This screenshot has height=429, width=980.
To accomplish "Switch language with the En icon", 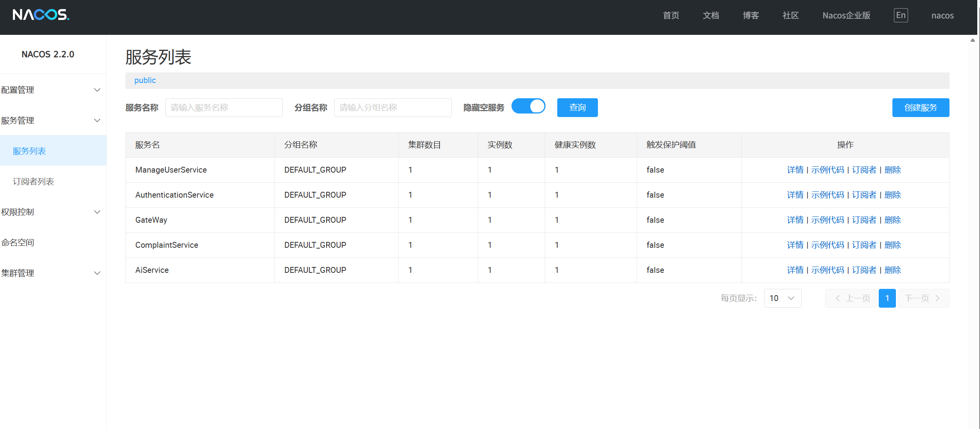I will [x=901, y=15].
